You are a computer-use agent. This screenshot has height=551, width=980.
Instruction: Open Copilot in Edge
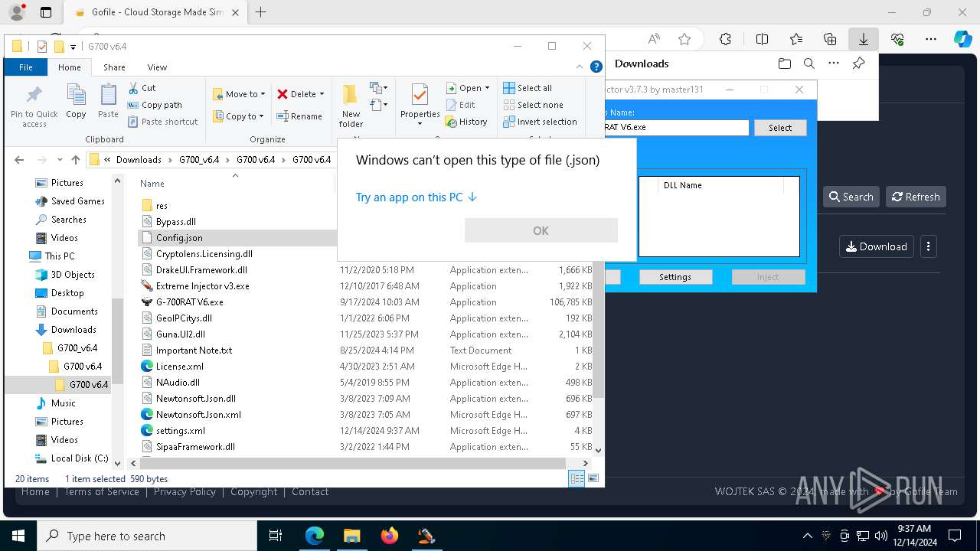coord(962,39)
